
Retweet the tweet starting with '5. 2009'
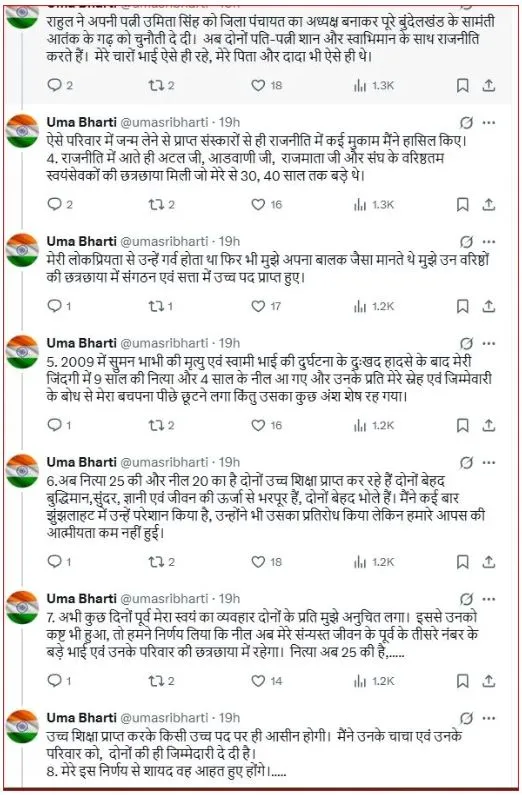155,425
